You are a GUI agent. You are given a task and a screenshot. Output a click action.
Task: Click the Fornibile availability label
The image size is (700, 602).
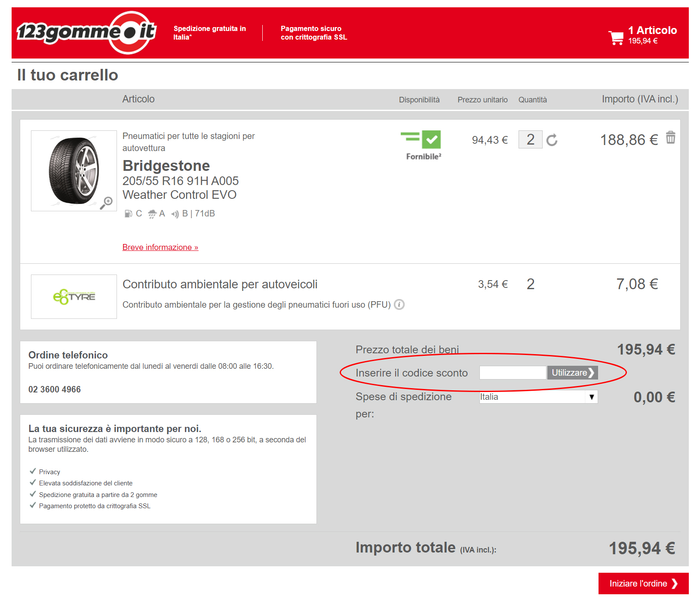[x=424, y=157]
